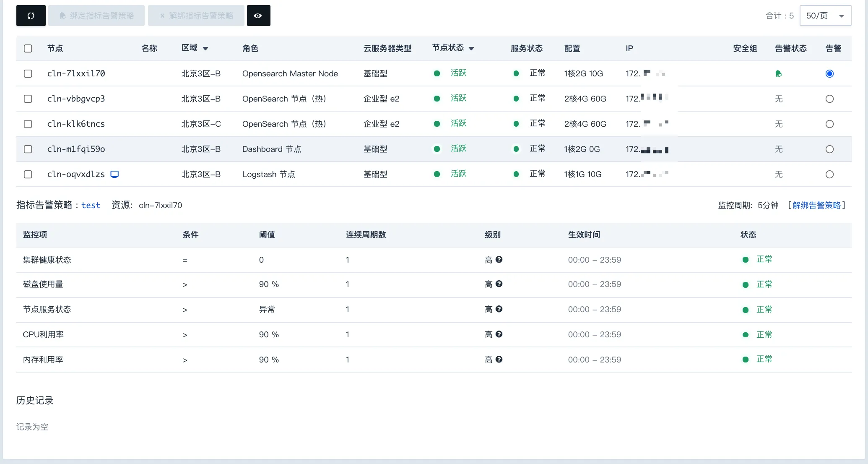Image resolution: width=868 pixels, height=464 pixels.
Task: Click 正常 status in 磁盘使用量 row
Action: click(x=764, y=284)
